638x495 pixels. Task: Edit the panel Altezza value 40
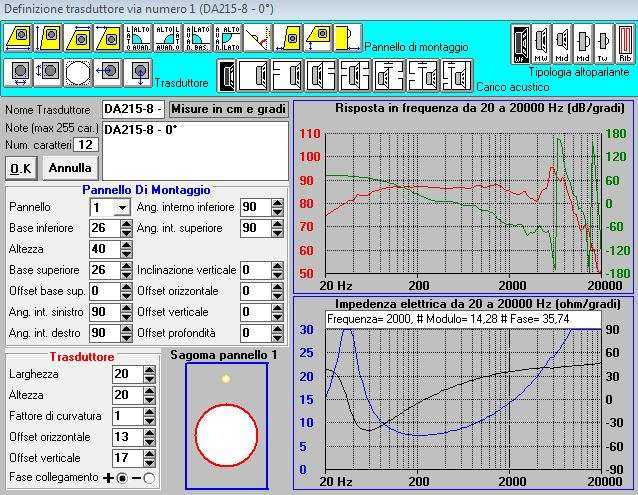click(105, 249)
